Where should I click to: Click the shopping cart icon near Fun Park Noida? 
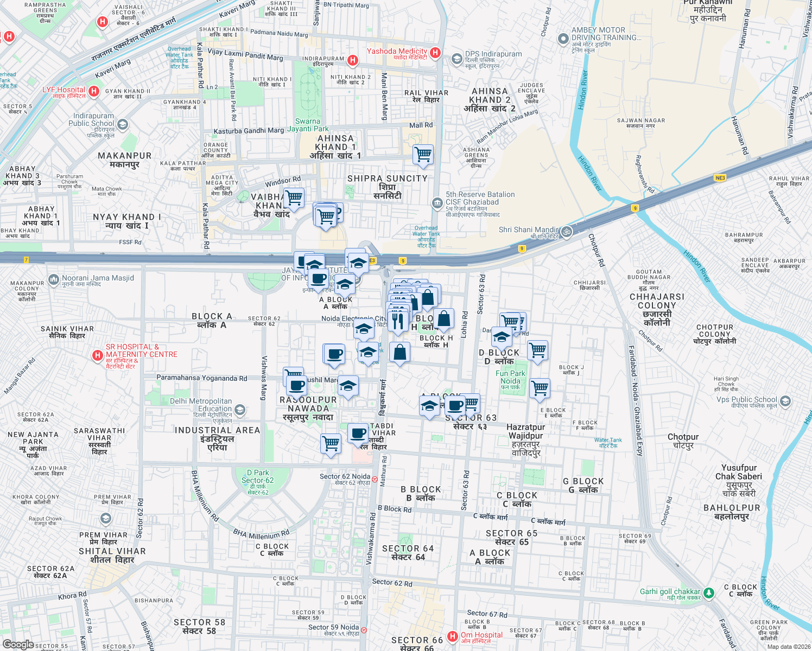click(539, 389)
